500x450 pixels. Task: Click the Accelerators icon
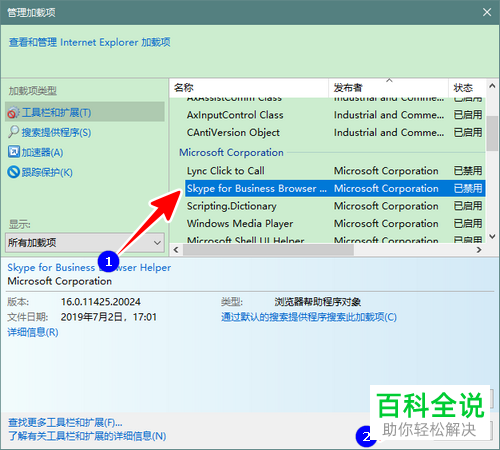pos(14,152)
